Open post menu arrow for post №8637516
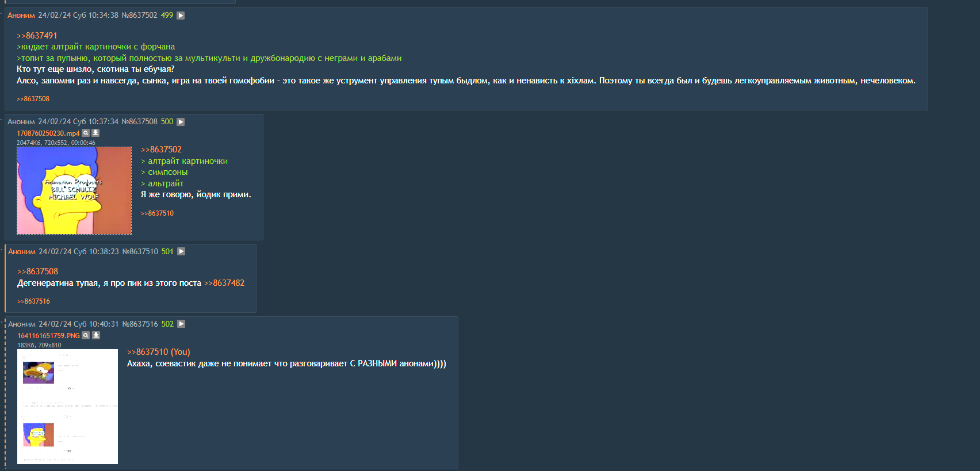The width and height of the screenshot is (980, 471). pos(181,324)
